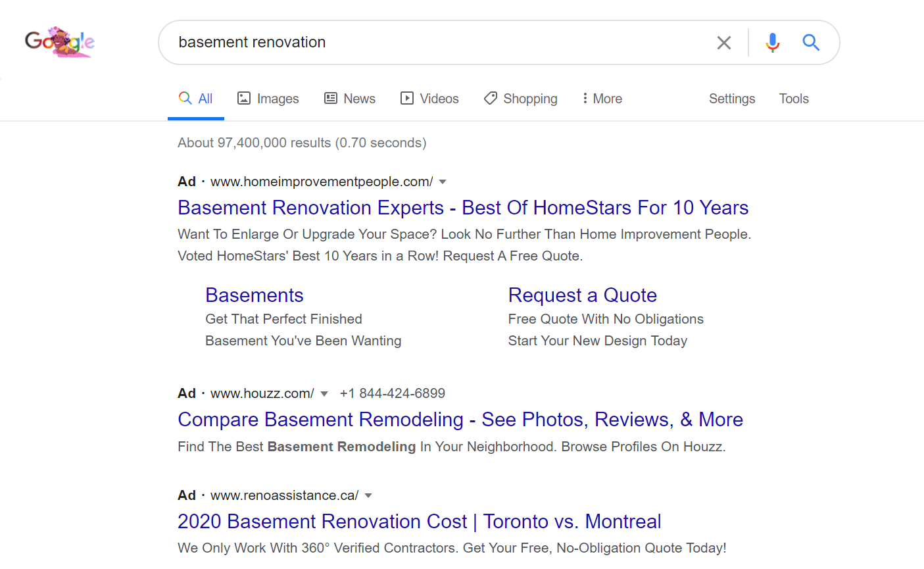Clear the search box with X icon

click(724, 43)
